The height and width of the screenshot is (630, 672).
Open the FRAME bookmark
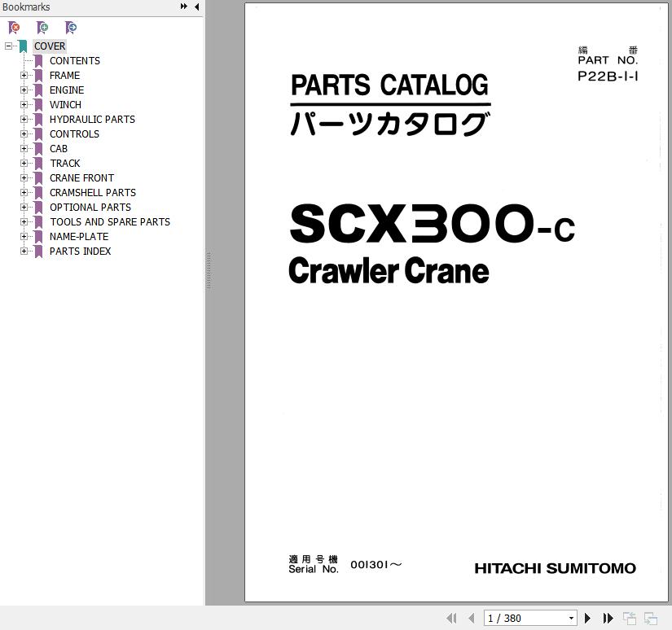click(64, 76)
